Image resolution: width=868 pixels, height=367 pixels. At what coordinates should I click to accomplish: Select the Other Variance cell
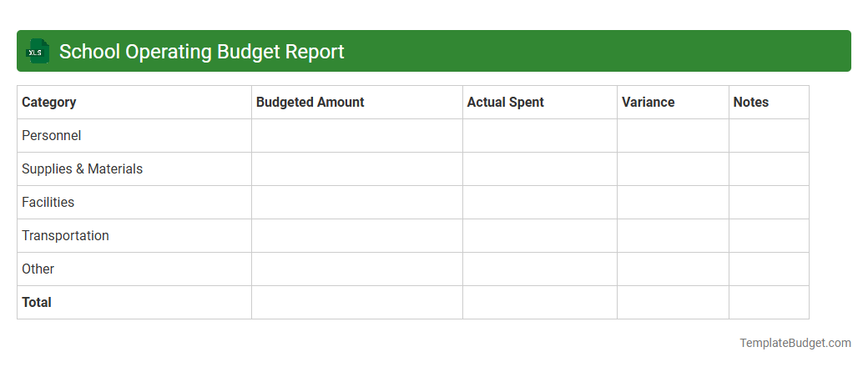(674, 269)
